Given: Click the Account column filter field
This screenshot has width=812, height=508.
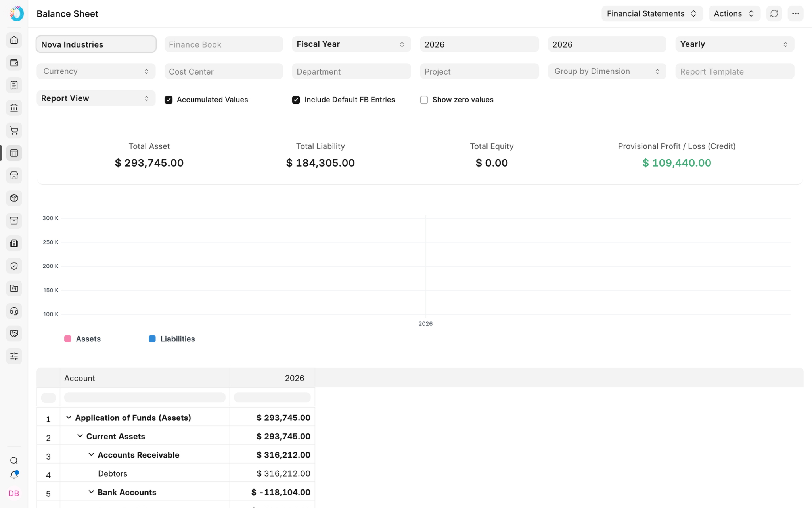Looking at the screenshot, I should click(x=145, y=397).
